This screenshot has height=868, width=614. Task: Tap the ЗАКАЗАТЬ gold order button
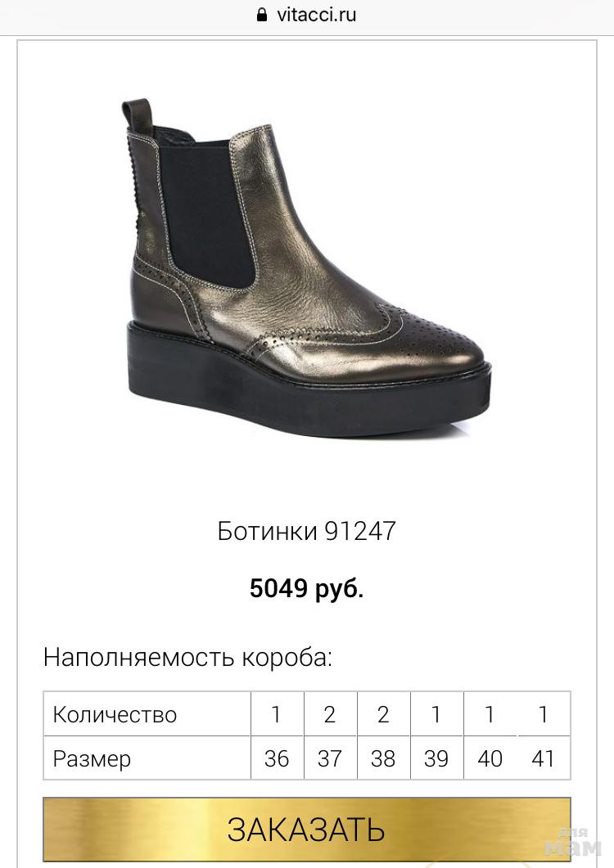[306, 830]
